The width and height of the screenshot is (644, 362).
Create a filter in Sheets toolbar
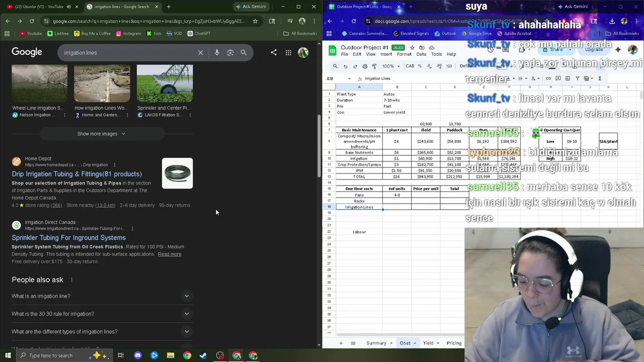pos(578,78)
